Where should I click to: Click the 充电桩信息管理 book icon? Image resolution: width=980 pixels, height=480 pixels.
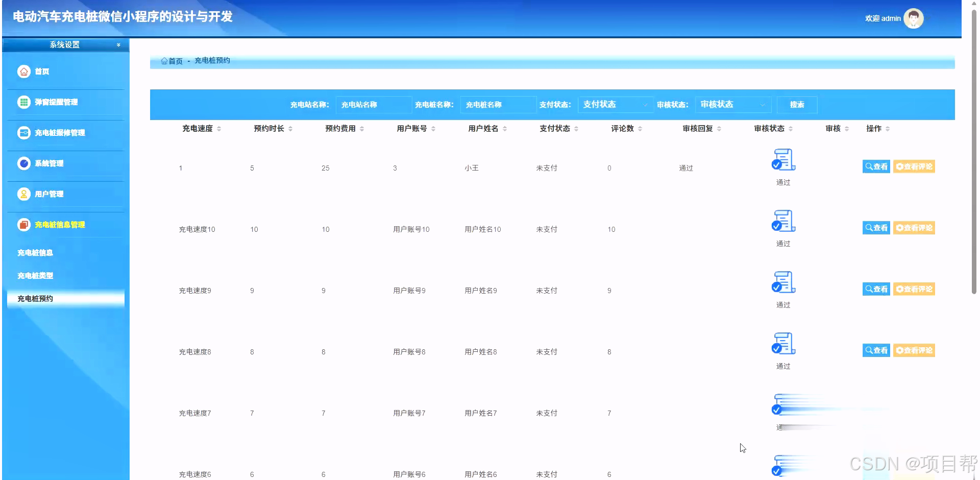coord(23,225)
